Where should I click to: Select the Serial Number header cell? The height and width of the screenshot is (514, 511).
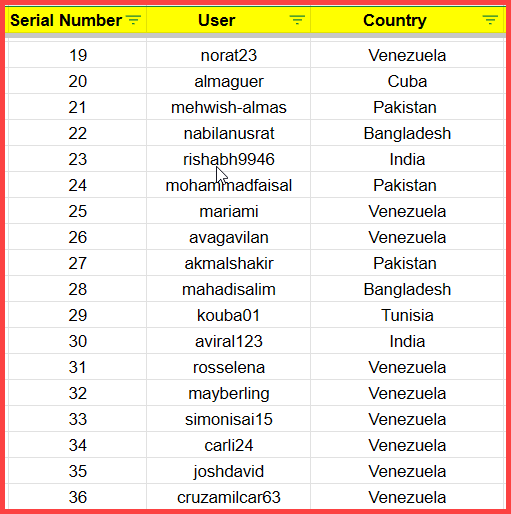(76, 20)
